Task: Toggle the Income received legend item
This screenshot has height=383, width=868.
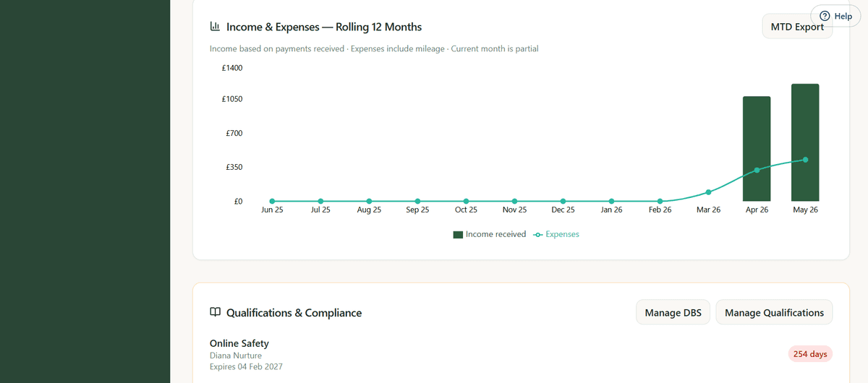Action: click(x=490, y=234)
